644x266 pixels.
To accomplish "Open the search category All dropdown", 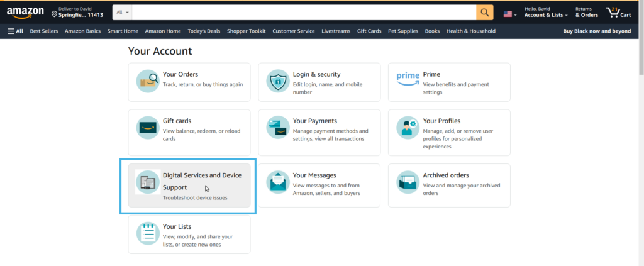I will (123, 13).
